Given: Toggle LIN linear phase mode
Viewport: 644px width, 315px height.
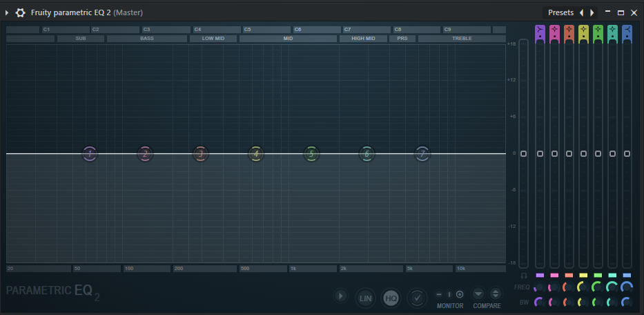Looking at the screenshot, I should click(365, 298).
